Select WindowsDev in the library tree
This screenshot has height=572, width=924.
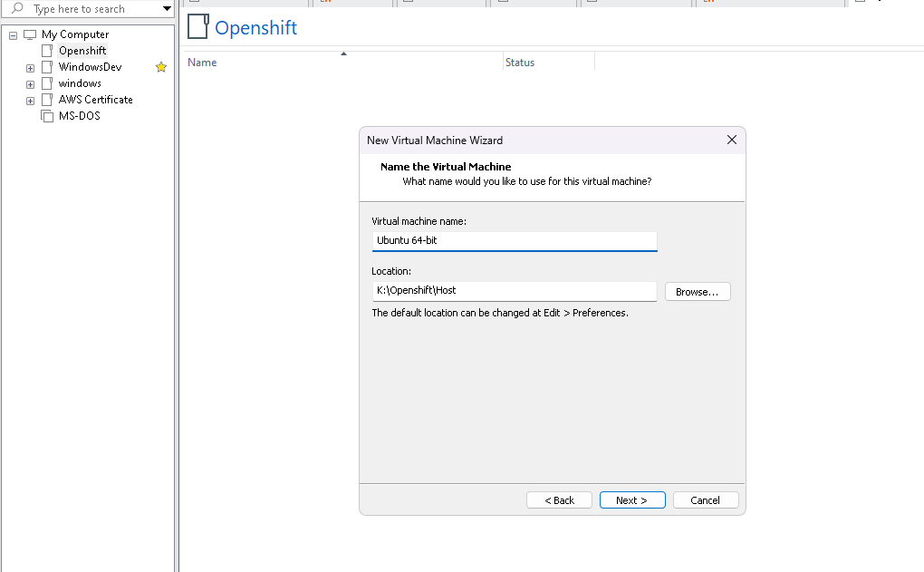click(91, 67)
